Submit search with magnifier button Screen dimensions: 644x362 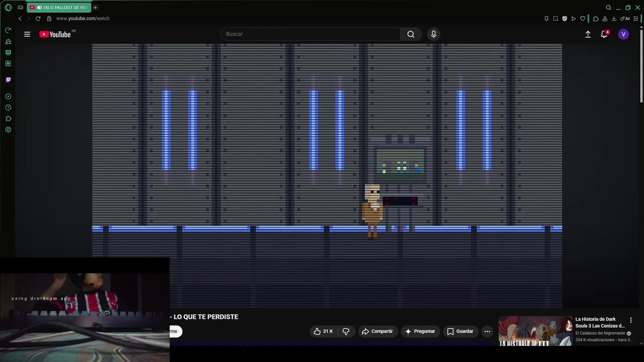click(x=411, y=34)
